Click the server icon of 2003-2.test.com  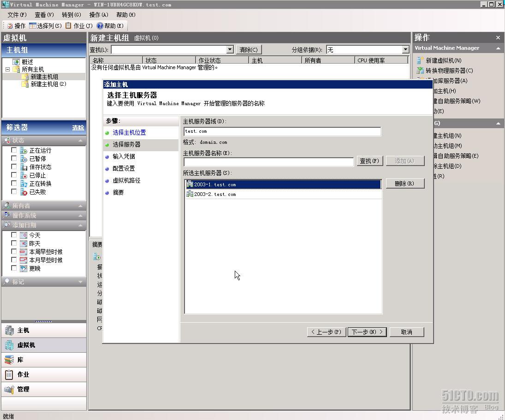[190, 194]
